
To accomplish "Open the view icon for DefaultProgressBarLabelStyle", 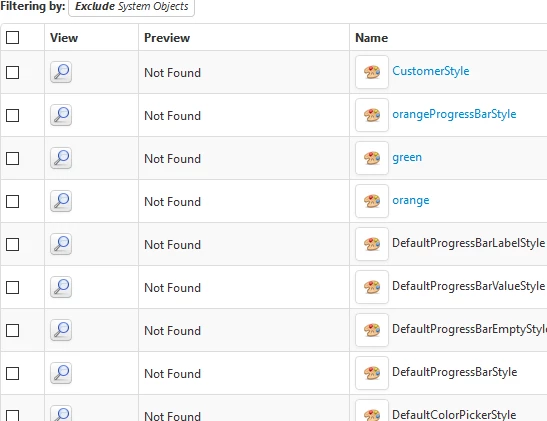I will coord(61,244).
